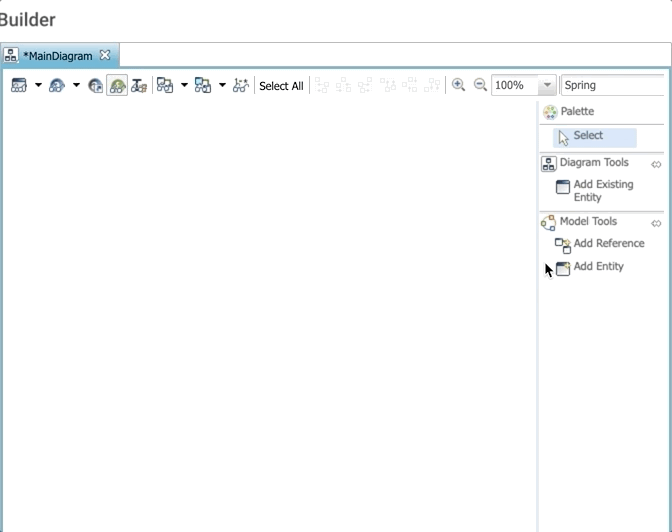Open dropdown next to outlined squares glasses icon
The image size is (672, 532).
click(184, 85)
